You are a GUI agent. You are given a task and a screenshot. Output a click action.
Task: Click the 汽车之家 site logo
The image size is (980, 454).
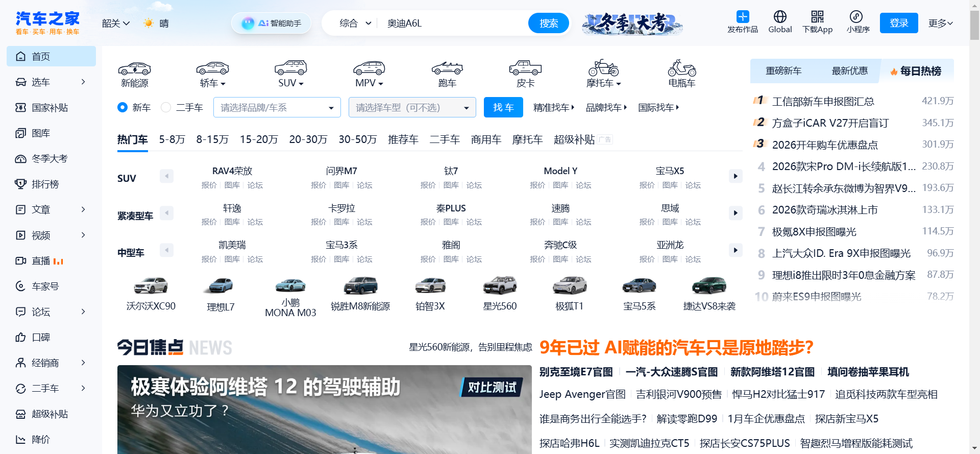pos(47,23)
